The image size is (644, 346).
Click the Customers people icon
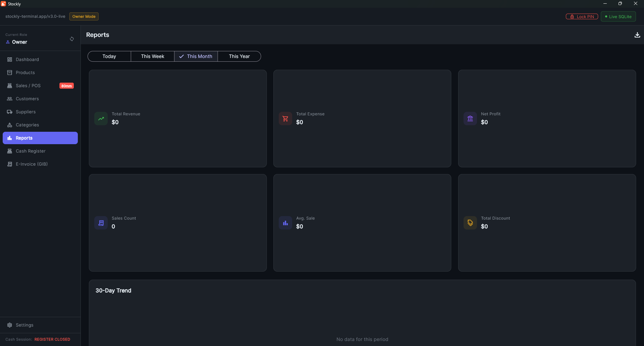[10, 99]
